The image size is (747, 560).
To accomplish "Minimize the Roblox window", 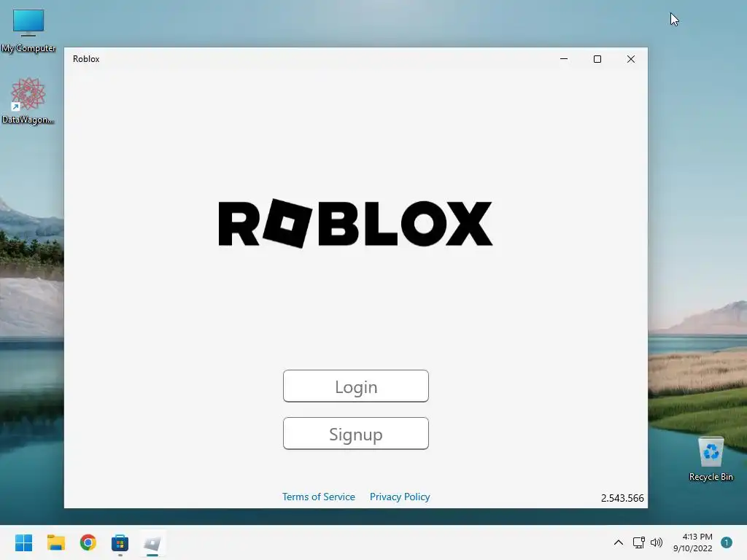I will click(x=564, y=59).
